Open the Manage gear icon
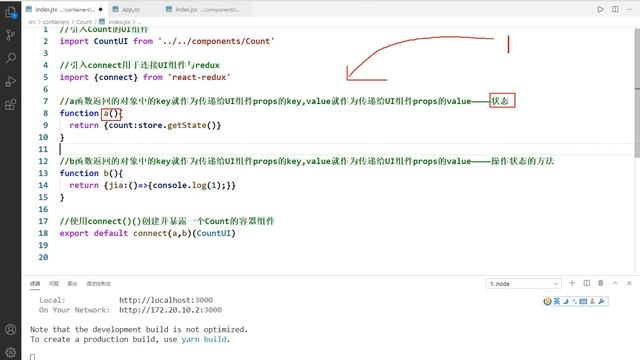The height and width of the screenshot is (360, 640). pyautogui.click(x=11, y=351)
